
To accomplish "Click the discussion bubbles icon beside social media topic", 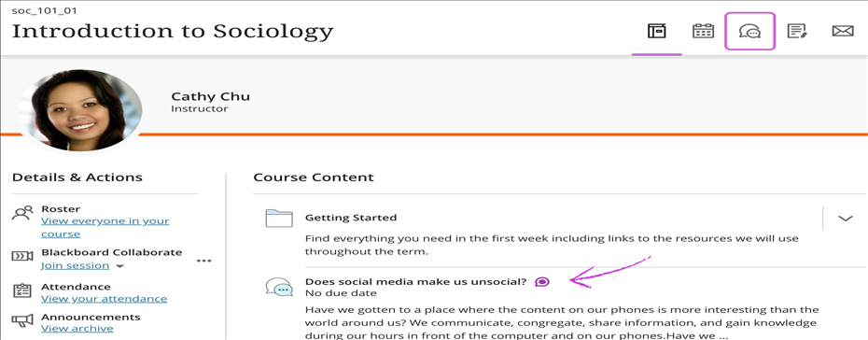I will click(x=278, y=288).
